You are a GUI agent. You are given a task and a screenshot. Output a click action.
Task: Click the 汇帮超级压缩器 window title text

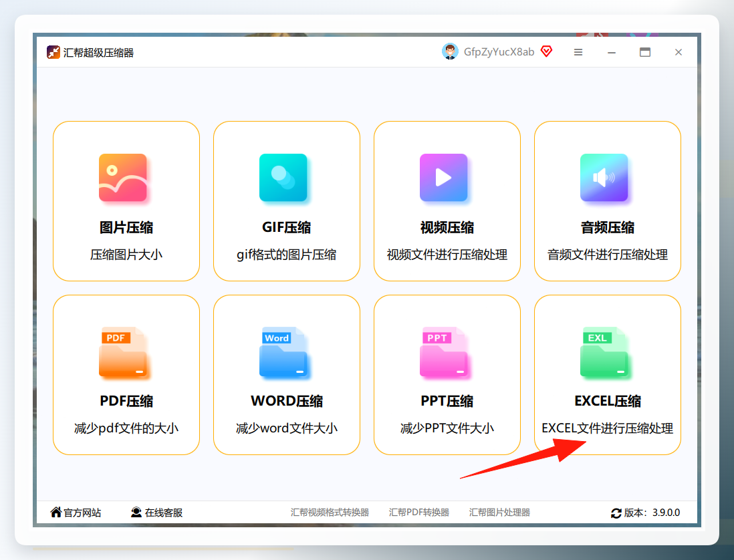click(x=98, y=52)
